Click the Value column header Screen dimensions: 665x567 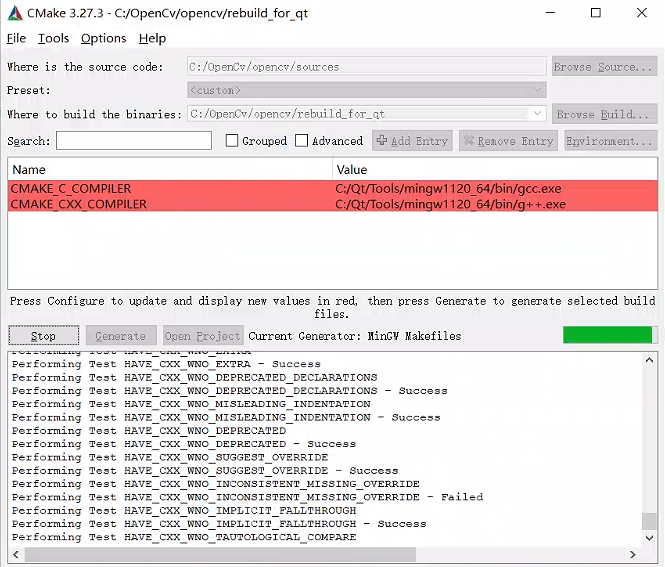point(495,170)
